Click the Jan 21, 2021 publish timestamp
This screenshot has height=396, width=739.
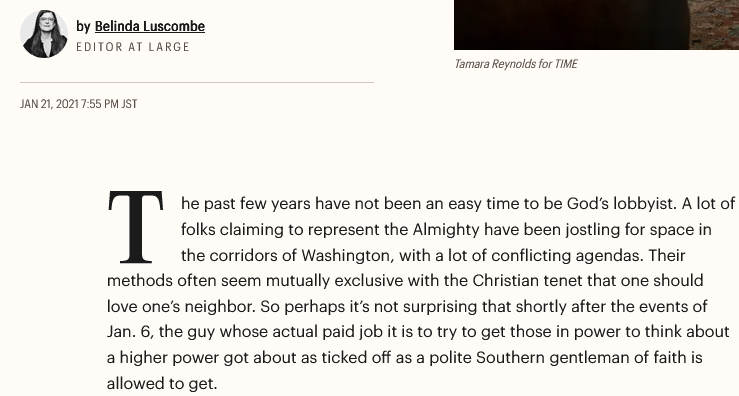click(79, 104)
